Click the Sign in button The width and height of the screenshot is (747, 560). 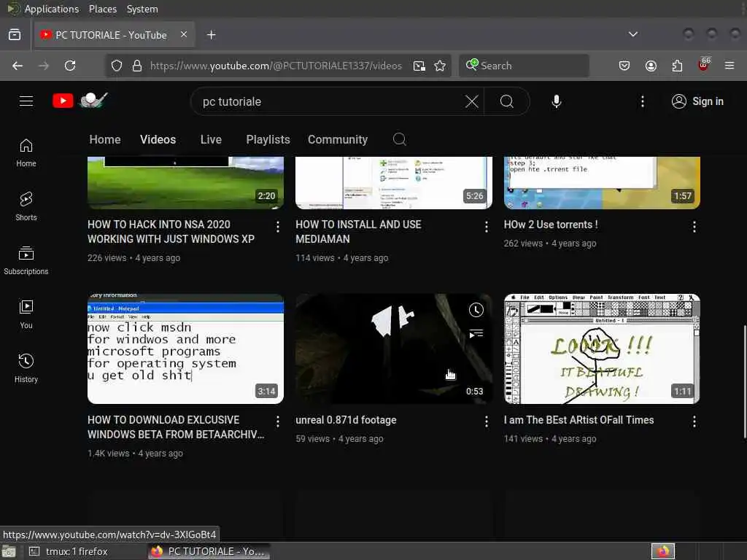[x=697, y=101]
